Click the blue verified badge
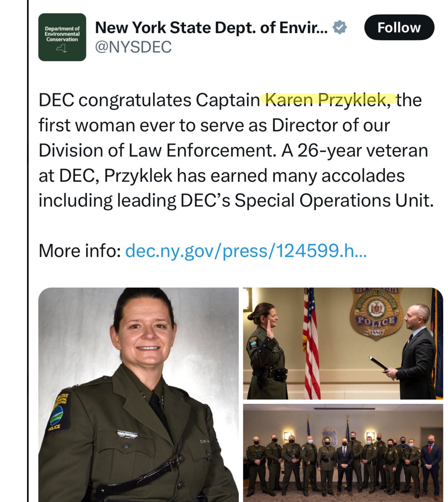 tap(340, 27)
